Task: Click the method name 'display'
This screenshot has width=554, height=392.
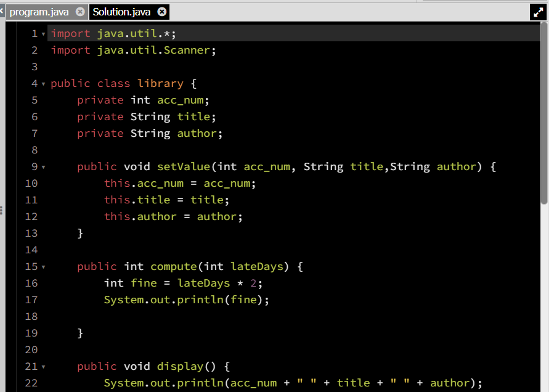Action: pos(180,367)
